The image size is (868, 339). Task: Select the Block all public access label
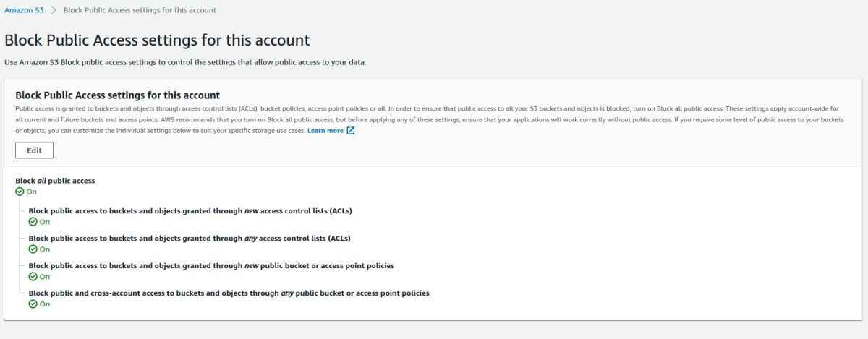tap(55, 181)
